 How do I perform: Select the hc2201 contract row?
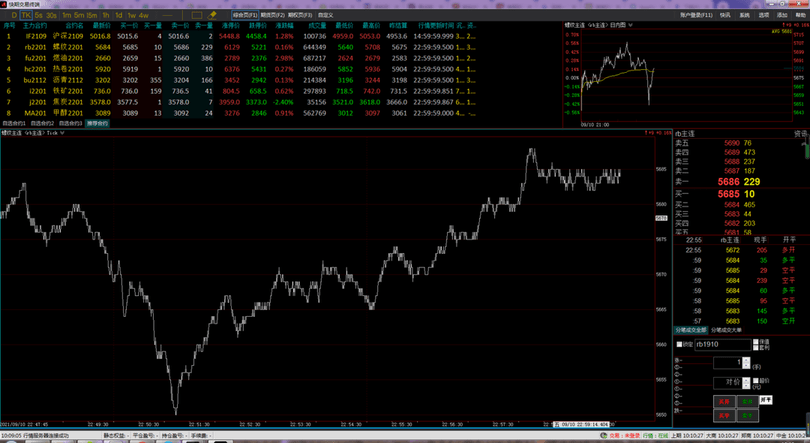(240, 69)
